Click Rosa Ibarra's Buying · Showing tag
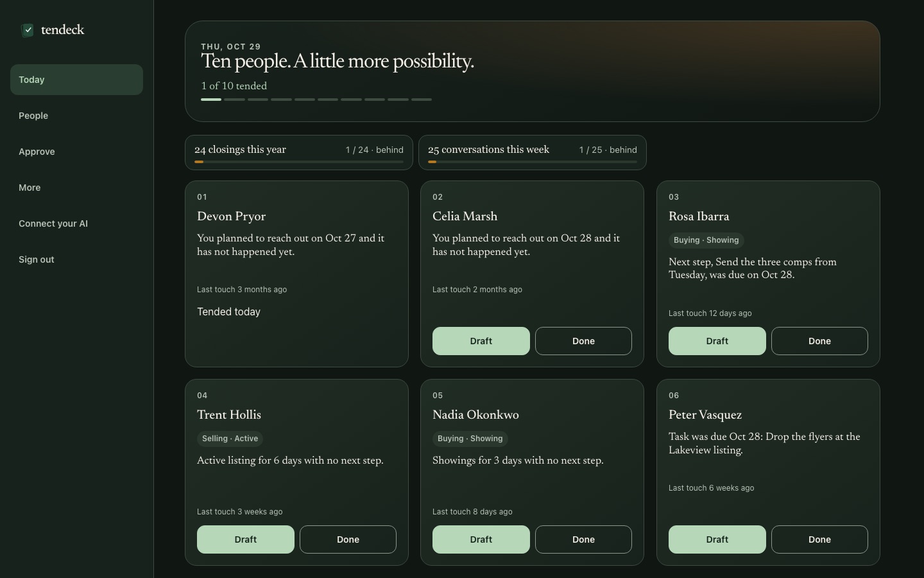Screen dimensions: 924x578 tap(706, 240)
